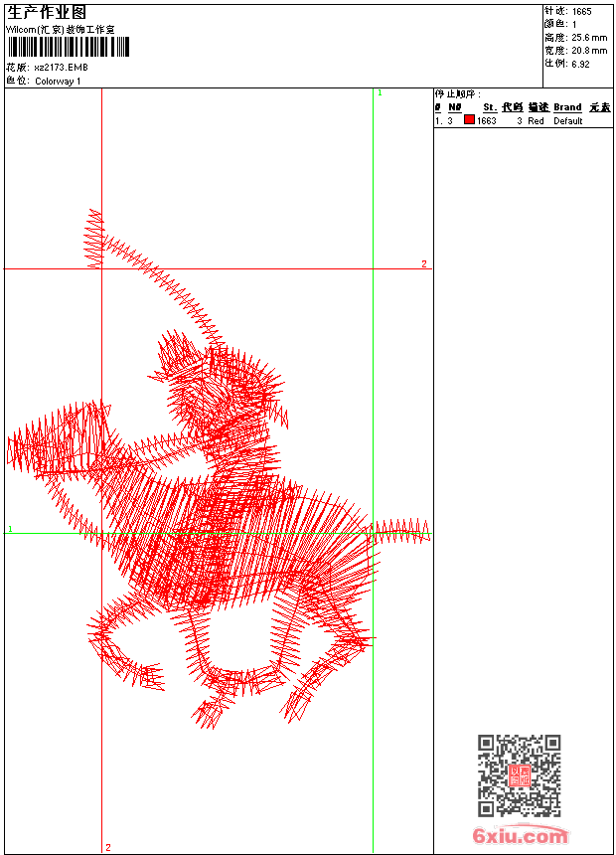Image resolution: width=616 pixels, height=855 pixels.
Task: Select the file name xz2173.EMB
Action: coord(61,68)
